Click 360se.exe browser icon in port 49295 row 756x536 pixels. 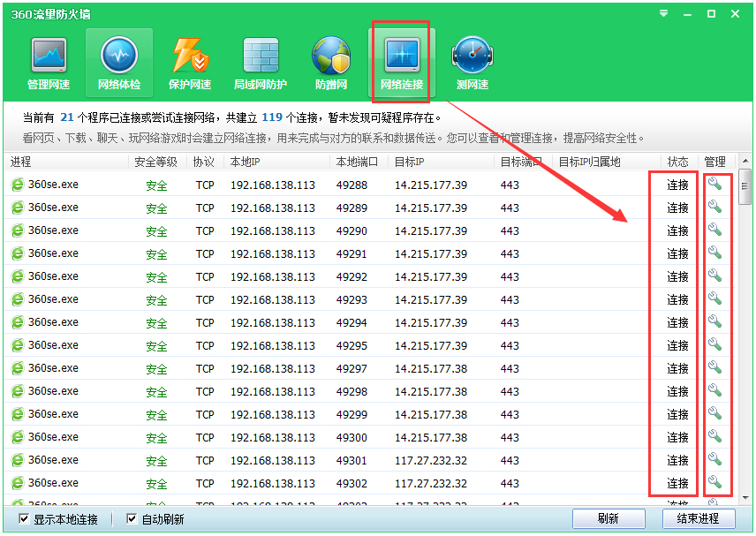18,345
